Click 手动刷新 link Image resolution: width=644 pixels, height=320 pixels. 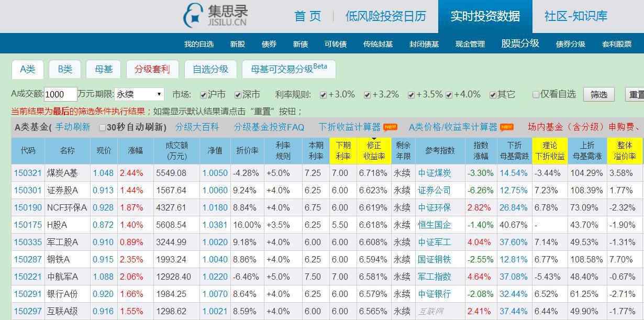coord(73,127)
